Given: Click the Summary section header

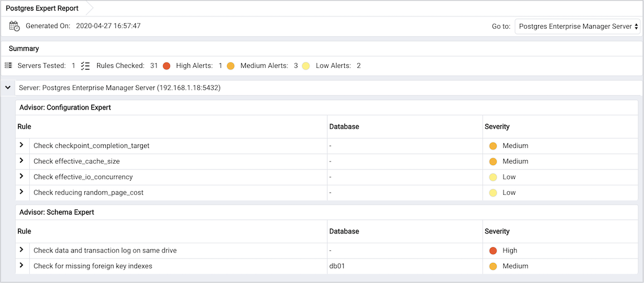Looking at the screenshot, I should coord(24,49).
